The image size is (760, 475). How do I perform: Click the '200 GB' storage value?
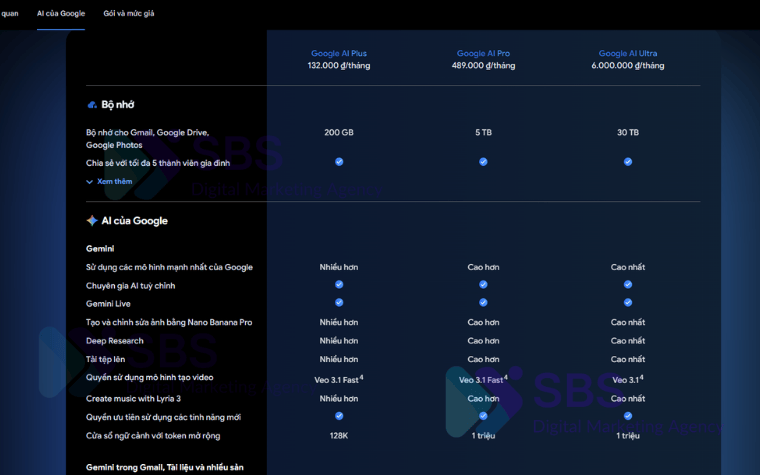coord(339,132)
